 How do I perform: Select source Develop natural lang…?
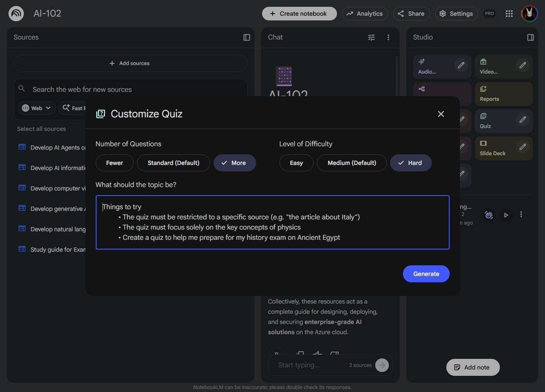tap(58, 229)
